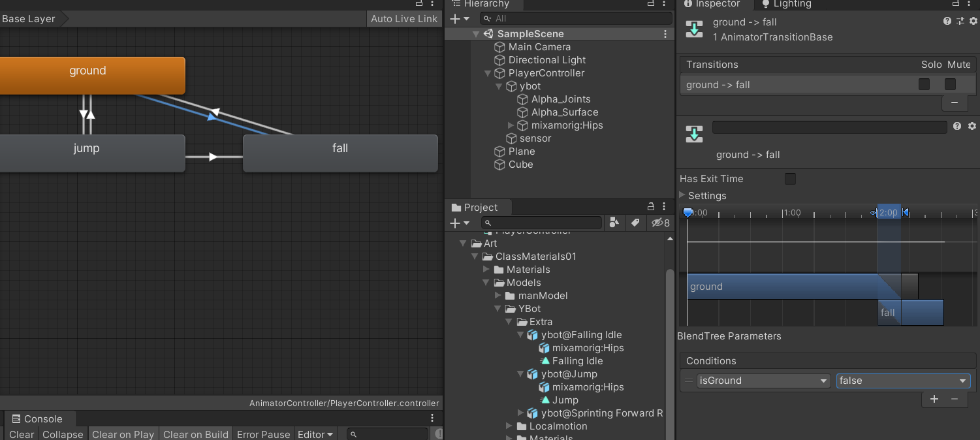Click the transition name input field

click(x=829, y=127)
